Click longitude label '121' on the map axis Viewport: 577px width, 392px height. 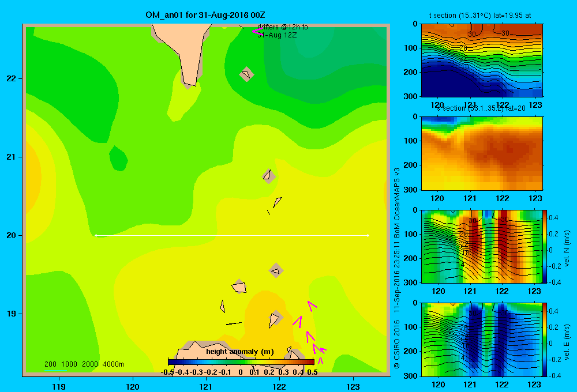[x=206, y=387]
